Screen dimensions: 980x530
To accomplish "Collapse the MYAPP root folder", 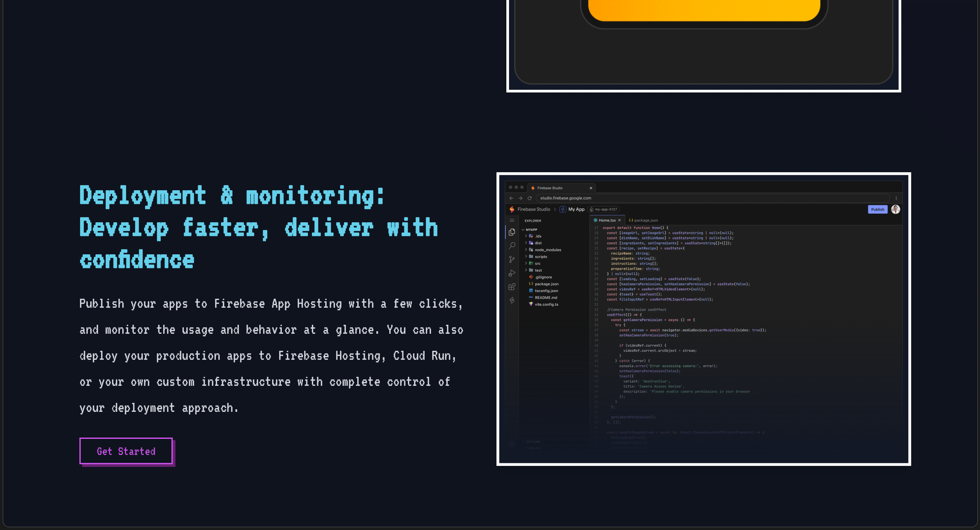I will click(531, 230).
